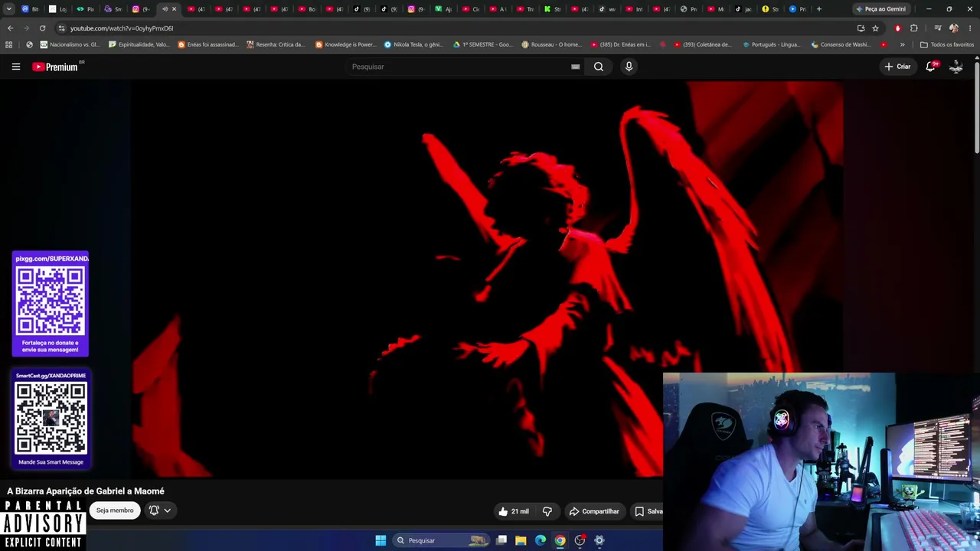This screenshot has width=980, height=551.
Task: Open the Português - Língua... bookmark
Action: (773, 44)
